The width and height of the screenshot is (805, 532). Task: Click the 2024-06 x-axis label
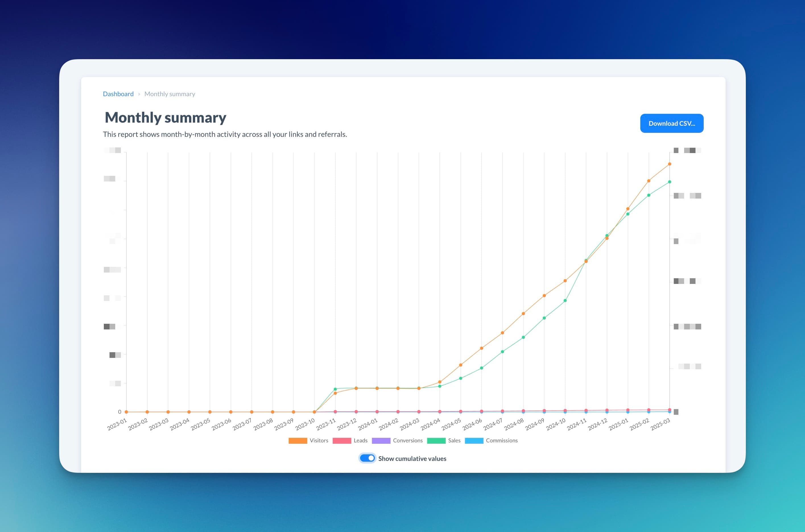(472, 424)
